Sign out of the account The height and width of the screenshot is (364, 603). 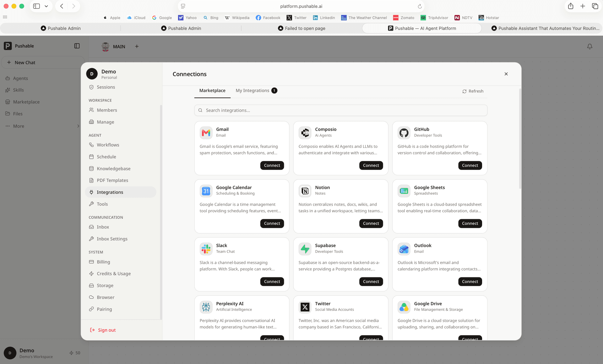point(103,330)
